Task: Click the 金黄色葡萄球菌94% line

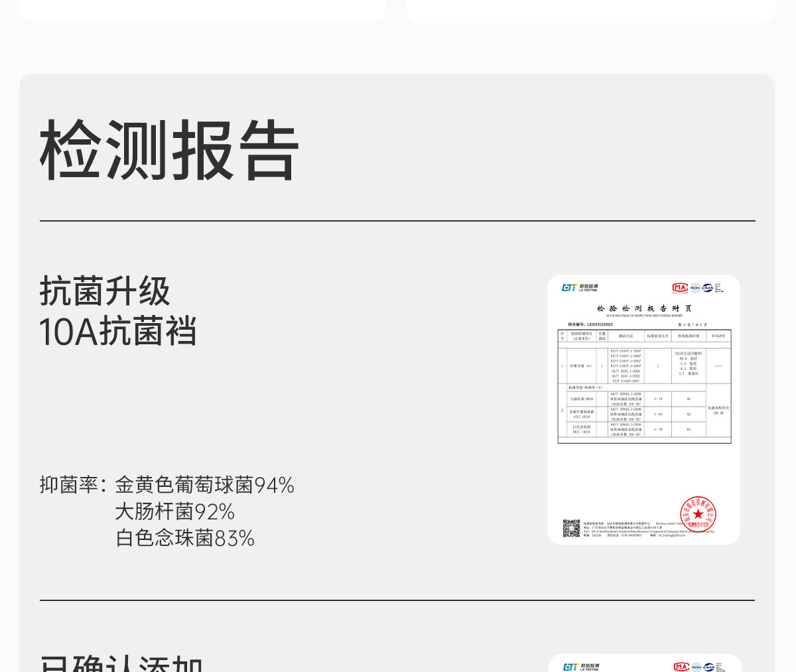Action: tap(204, 485)
